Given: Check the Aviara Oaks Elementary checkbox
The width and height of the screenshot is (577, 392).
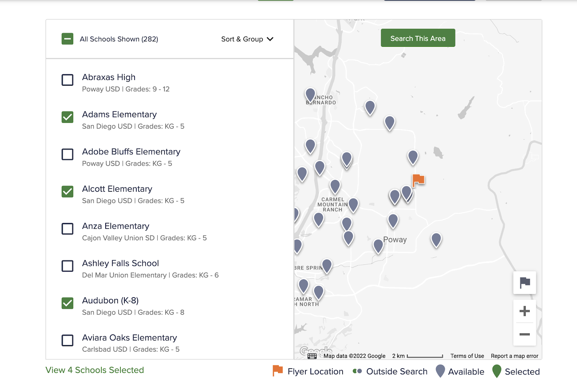Looking at the screenshot, I should (67, 340).
